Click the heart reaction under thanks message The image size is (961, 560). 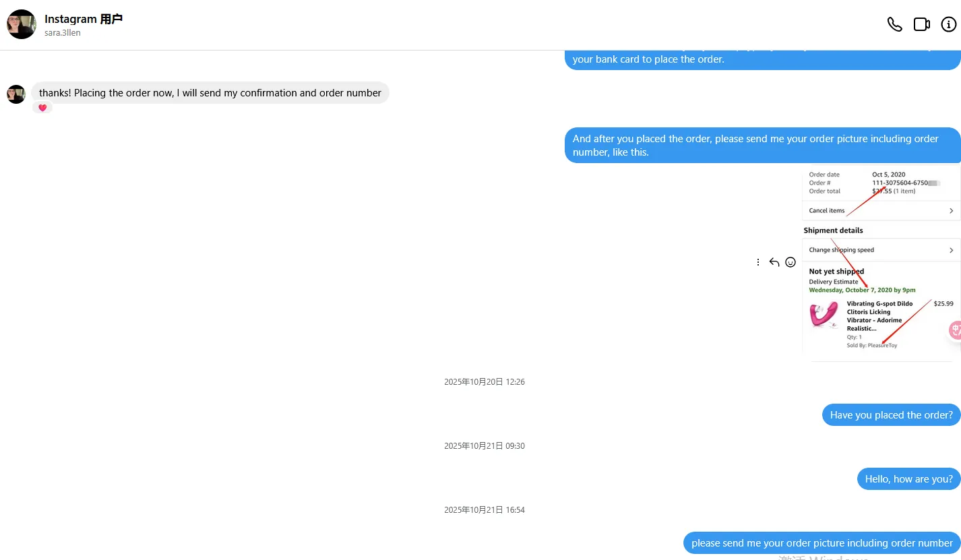(x=42, y=108)
